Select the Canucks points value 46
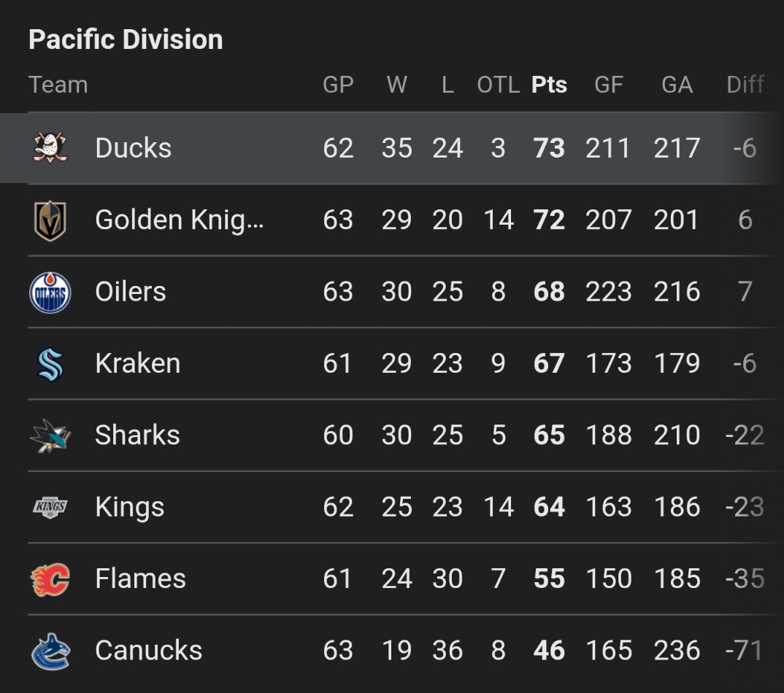 549,651
